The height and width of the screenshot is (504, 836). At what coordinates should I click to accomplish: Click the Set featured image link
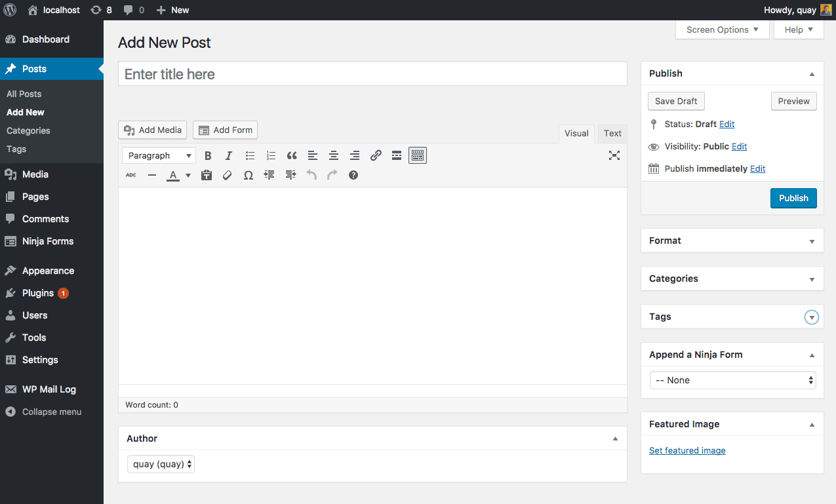click(x=687, y=451)
